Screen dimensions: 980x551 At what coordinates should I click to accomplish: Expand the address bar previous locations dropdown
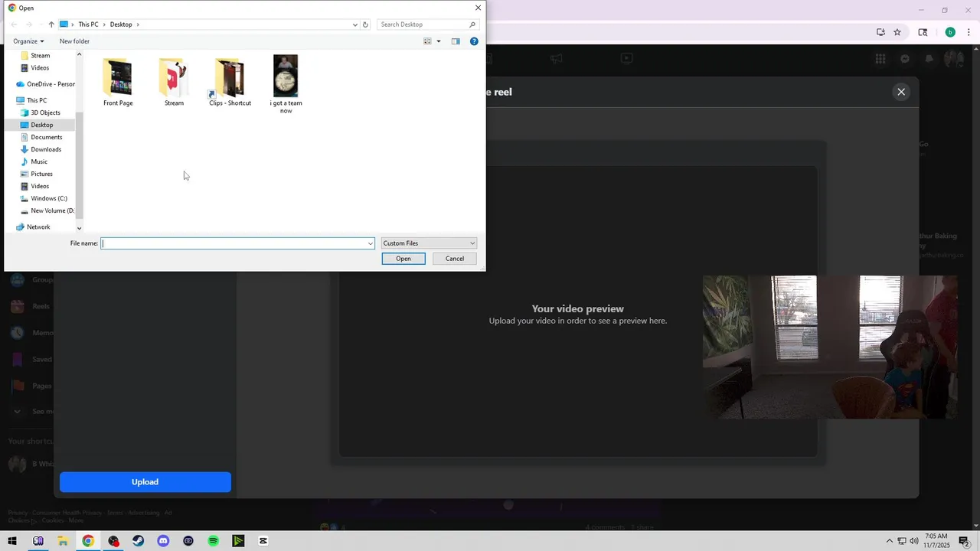(355, 24)
